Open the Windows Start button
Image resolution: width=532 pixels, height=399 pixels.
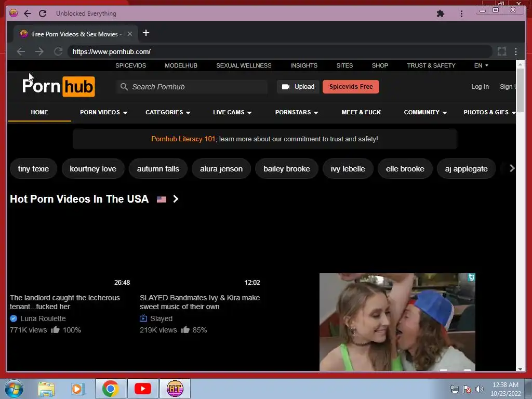[14, 389]
